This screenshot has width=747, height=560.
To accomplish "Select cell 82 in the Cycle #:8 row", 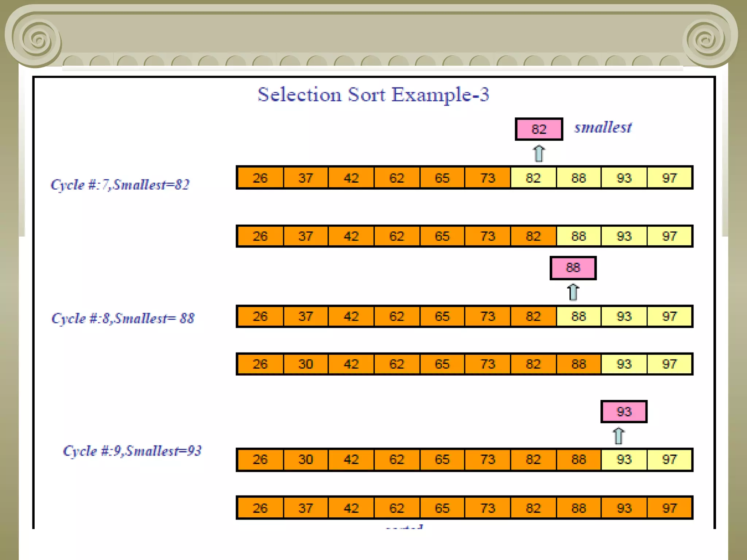I will click(x=533, y=316).
